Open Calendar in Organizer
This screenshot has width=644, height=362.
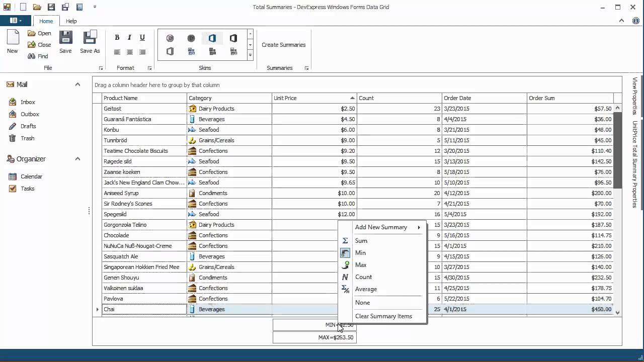[x=31, y=176]
